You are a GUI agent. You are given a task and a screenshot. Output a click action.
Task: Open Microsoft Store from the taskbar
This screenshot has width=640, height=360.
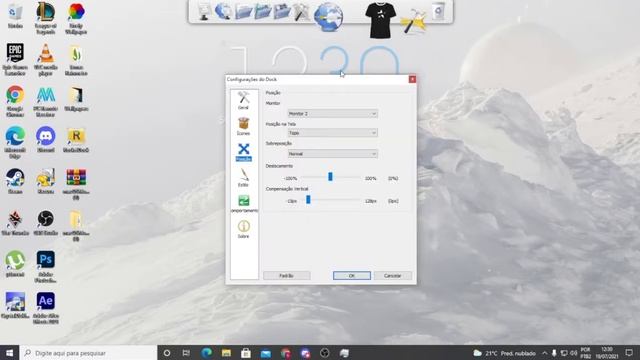coord(245,353)
